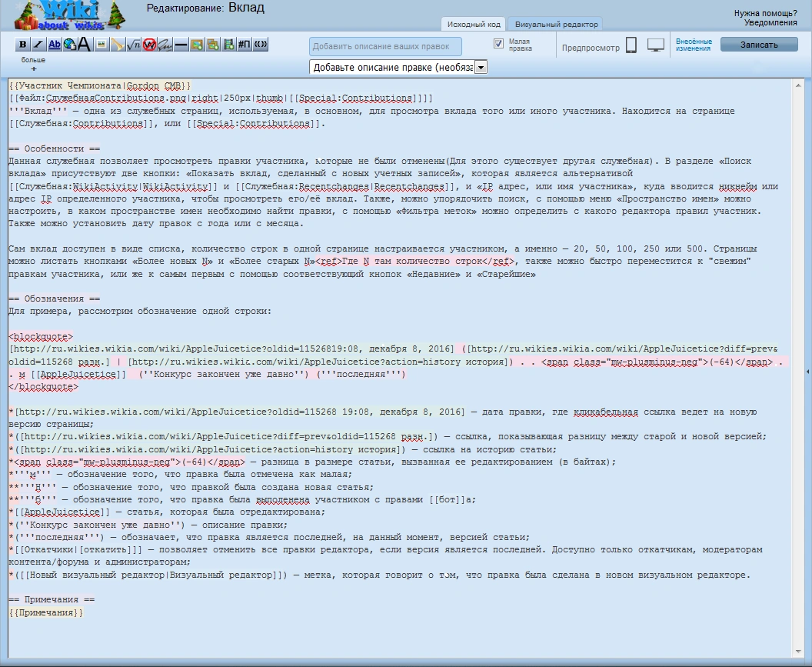
Task: Insert internal link with the Ab icon
Action: [x=55, y=45]
